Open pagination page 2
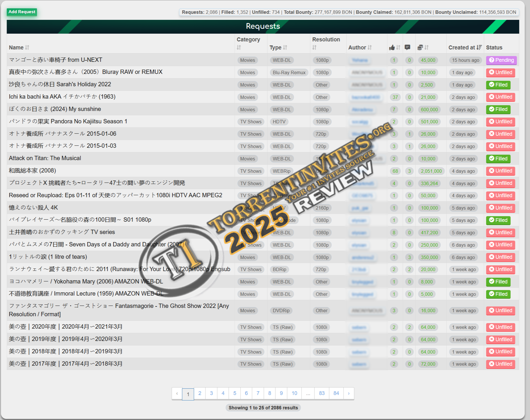The width and height of the screenshot is (530, 420). click(200, 393)
